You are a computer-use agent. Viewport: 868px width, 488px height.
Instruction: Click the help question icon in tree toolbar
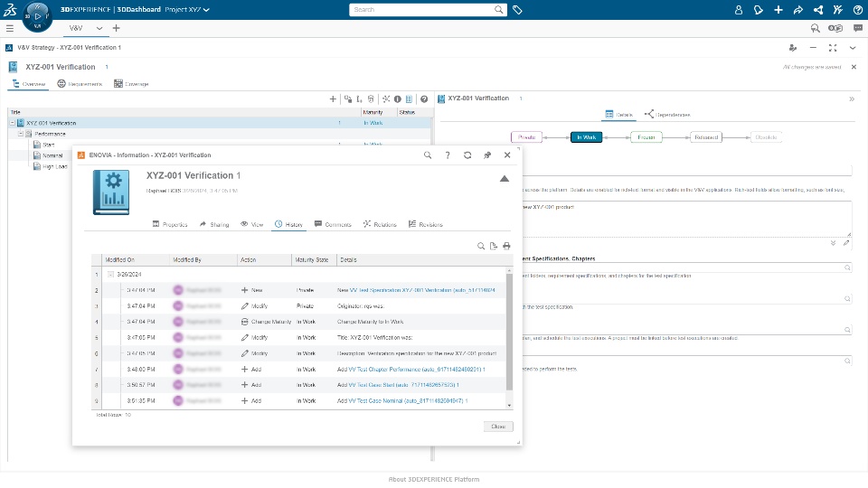(424, 99)
